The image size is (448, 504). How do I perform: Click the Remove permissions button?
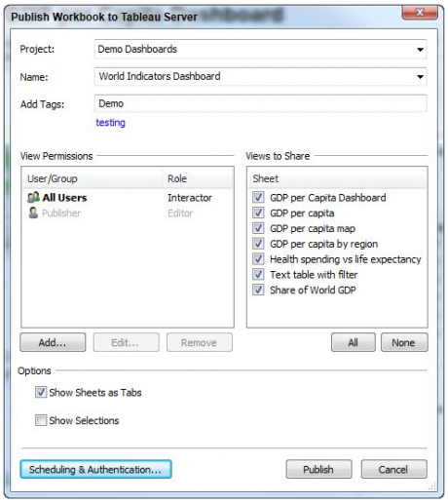(200, 342)
